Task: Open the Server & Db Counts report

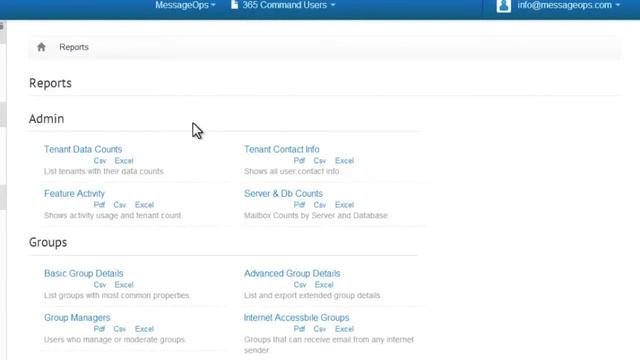Action: point(283,193)
